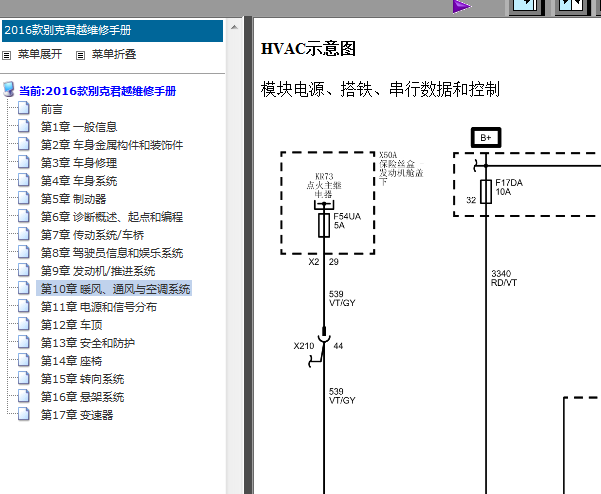The image size is (601, 494).
Task: Click the menu collapse icon beside 菜单折叠
Action: 80,55
